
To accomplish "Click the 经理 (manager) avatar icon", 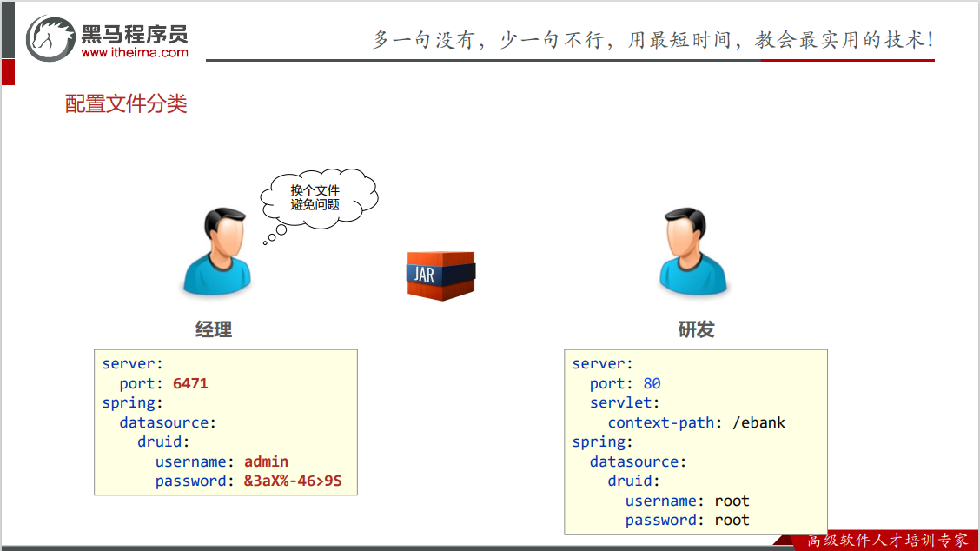I will click(216, 252).
